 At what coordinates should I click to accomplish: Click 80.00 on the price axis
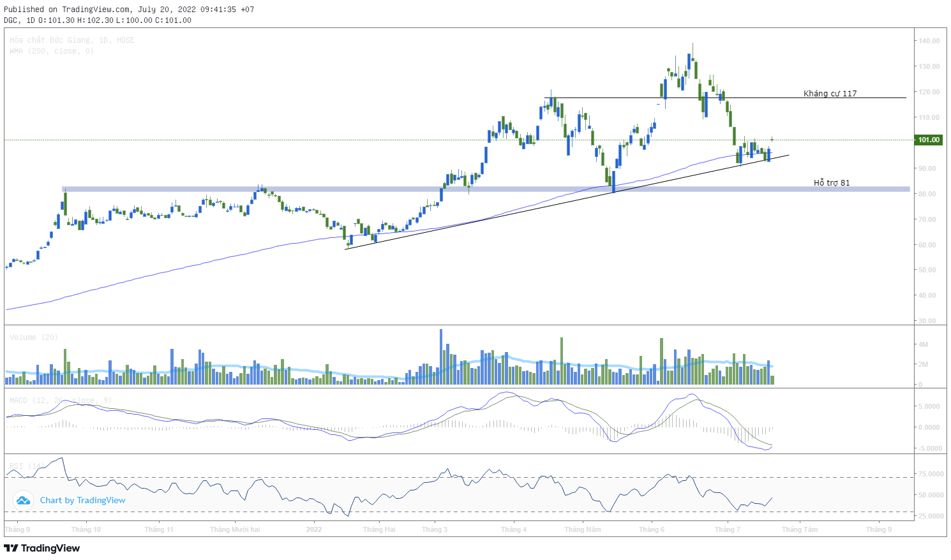tap(927, 194)
